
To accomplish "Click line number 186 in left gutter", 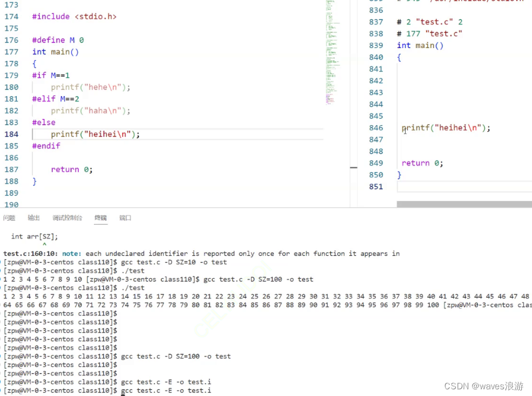I will [12, 158].
